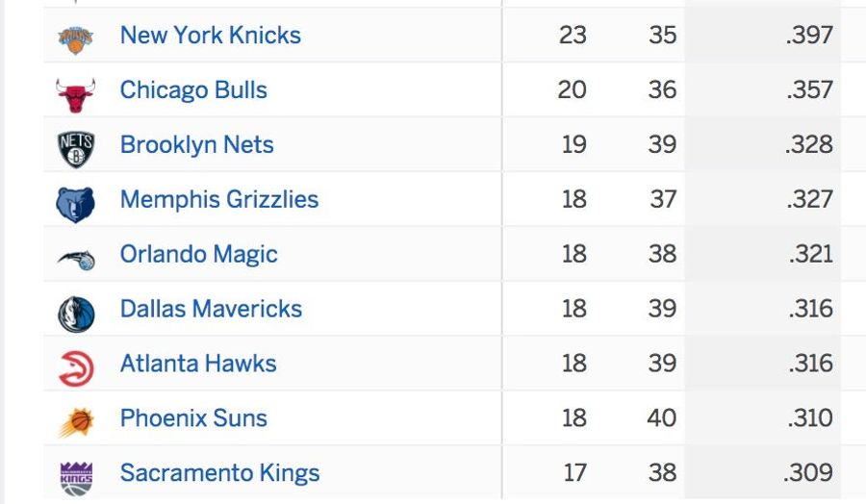
Task: Go to the Memphis Grizzlies page
Action: click(219, 199)
